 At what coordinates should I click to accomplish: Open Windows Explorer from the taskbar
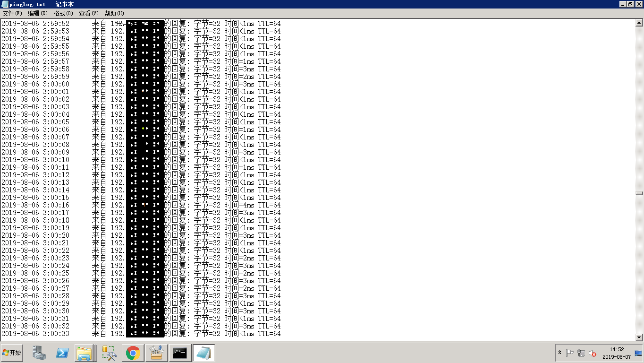coord(85,353)
